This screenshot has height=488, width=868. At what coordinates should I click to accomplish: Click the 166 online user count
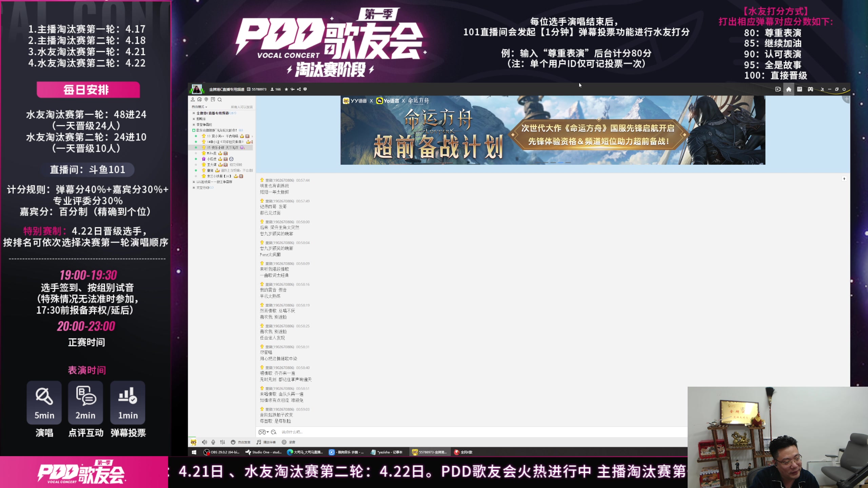pyautogui.click(x=276, y=89)
